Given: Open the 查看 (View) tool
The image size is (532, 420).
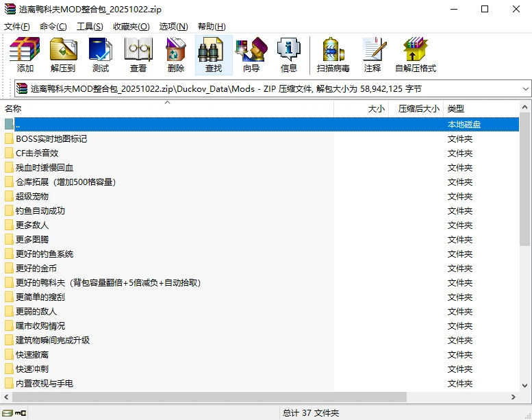Looking at the screenshot, I should (138, 55).
